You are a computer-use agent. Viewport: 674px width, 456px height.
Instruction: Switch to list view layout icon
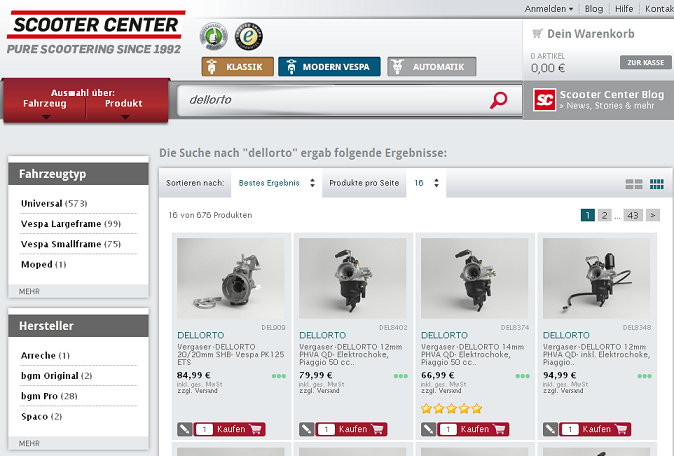point(634,184)
